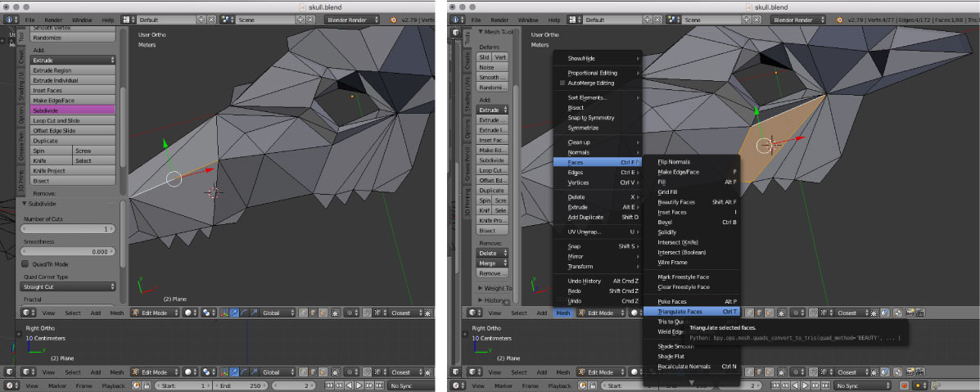Open Merge dropdown in right window tool shelf
Viewport: 980px width, 392px height.
(493, 264)
